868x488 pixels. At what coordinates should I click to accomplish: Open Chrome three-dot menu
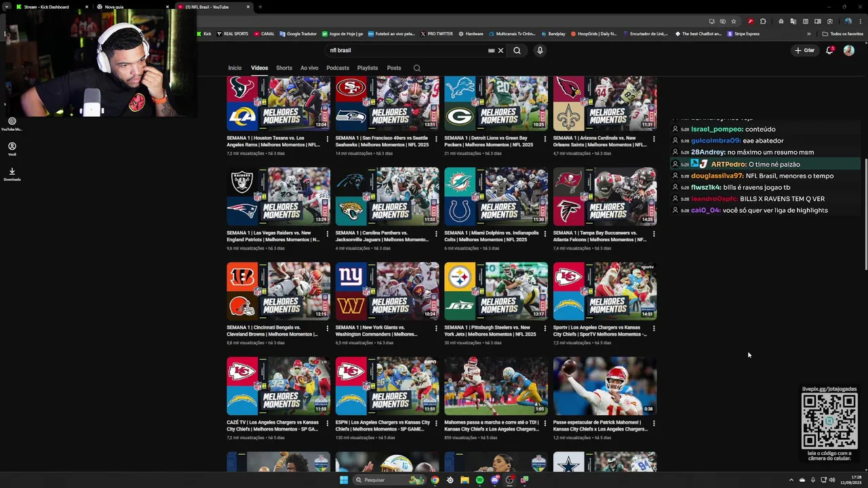[860, 21]
